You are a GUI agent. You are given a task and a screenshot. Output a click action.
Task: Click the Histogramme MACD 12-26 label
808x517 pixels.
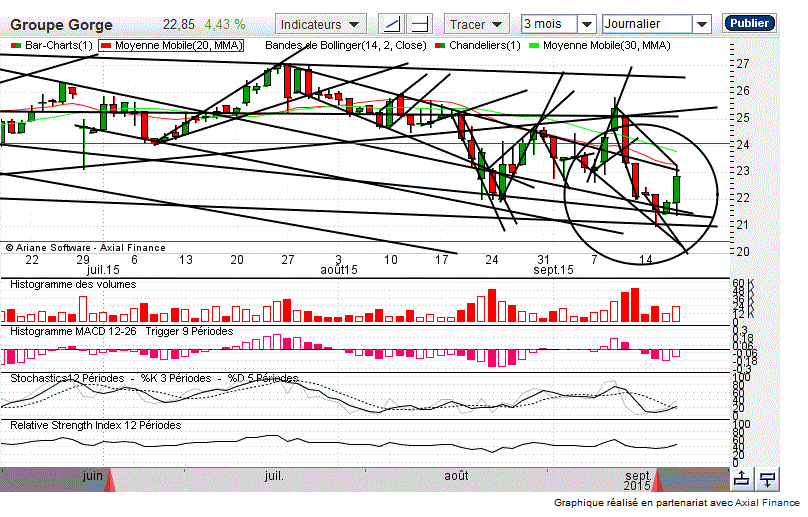[73, 331]
